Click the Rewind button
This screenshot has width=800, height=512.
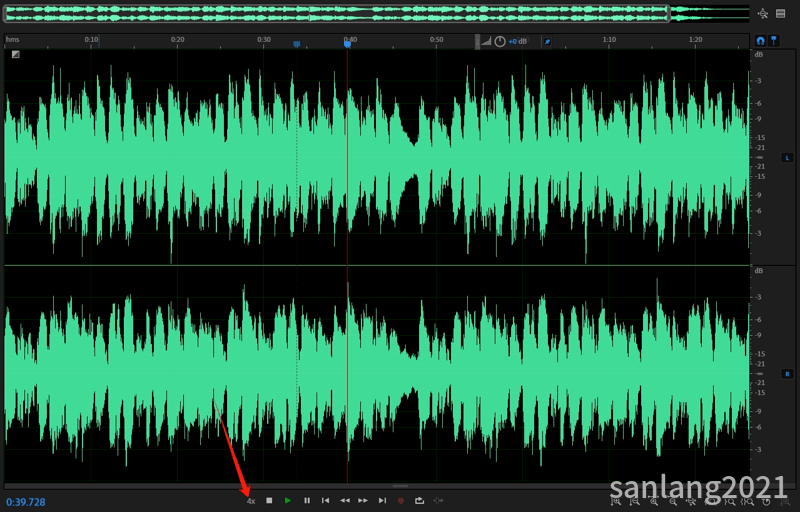345,500
